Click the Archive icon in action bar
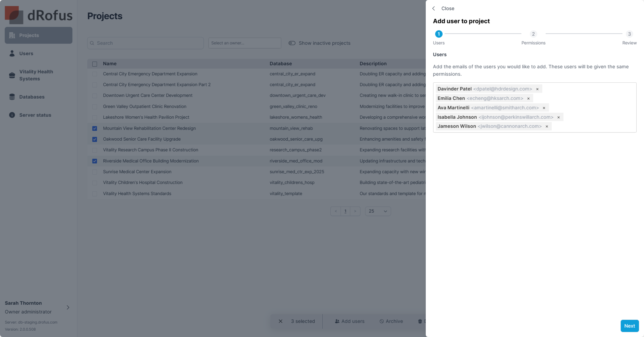 pos(381,321)
